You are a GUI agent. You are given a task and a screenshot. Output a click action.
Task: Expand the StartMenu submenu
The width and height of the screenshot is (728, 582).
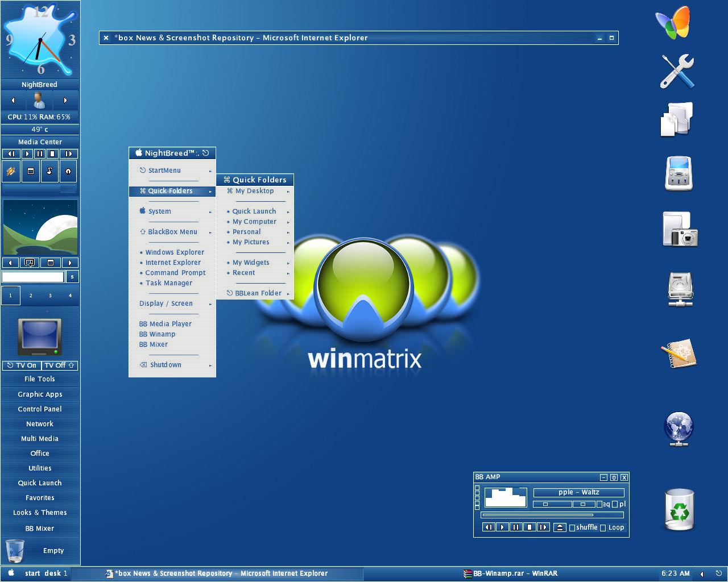tap(172, 171)
